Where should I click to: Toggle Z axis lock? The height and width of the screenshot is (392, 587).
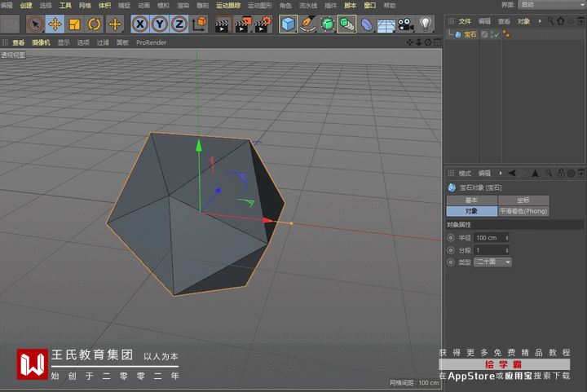click(179, 24)
